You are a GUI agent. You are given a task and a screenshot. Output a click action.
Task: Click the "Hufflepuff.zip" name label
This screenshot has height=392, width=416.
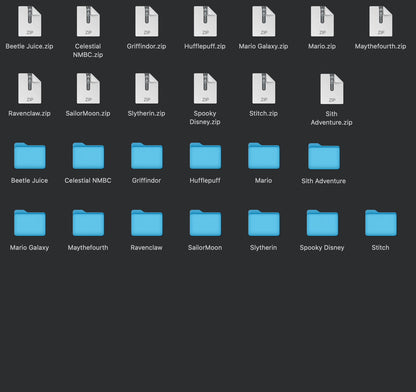pos(205,46)
